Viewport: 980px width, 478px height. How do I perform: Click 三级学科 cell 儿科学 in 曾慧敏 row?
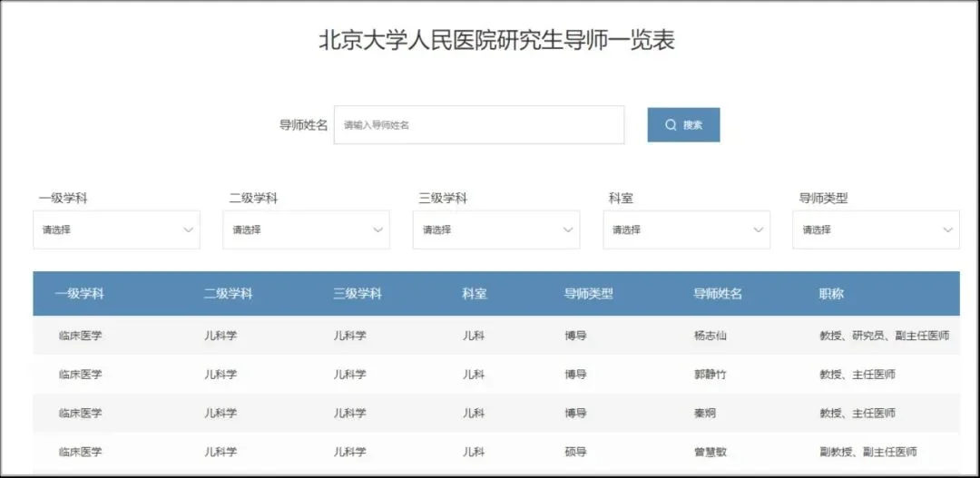(350, 452)
